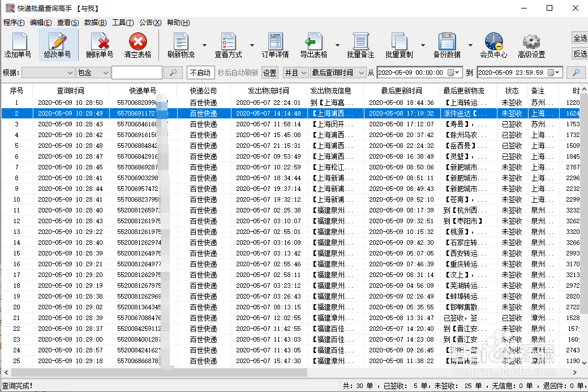The height and width of the screenshot is (392, 588).
Task: Open the 包含 condition dropdown
Action: [x=93, y=73]
